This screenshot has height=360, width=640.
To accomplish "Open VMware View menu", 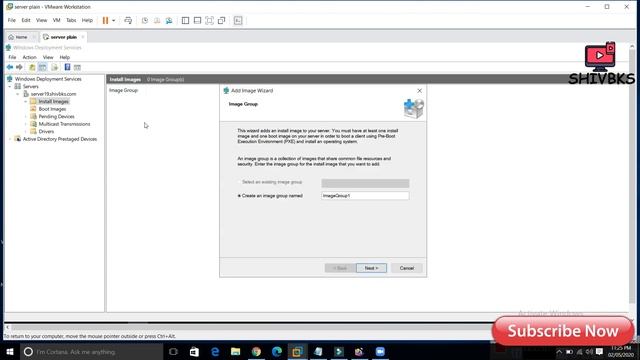I will tap(41, 20).
